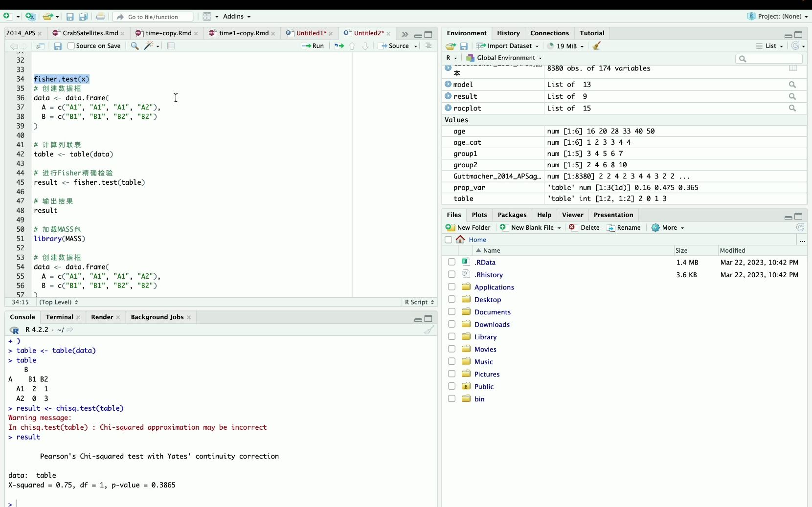Click the Open File folder icon

point(47,17)
